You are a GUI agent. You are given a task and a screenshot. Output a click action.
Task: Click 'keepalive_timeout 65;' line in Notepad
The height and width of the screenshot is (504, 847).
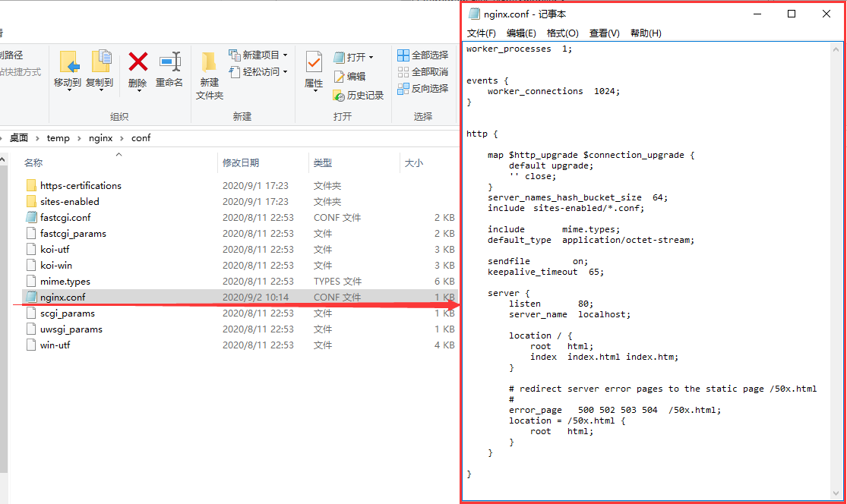(x=545, y=272)
